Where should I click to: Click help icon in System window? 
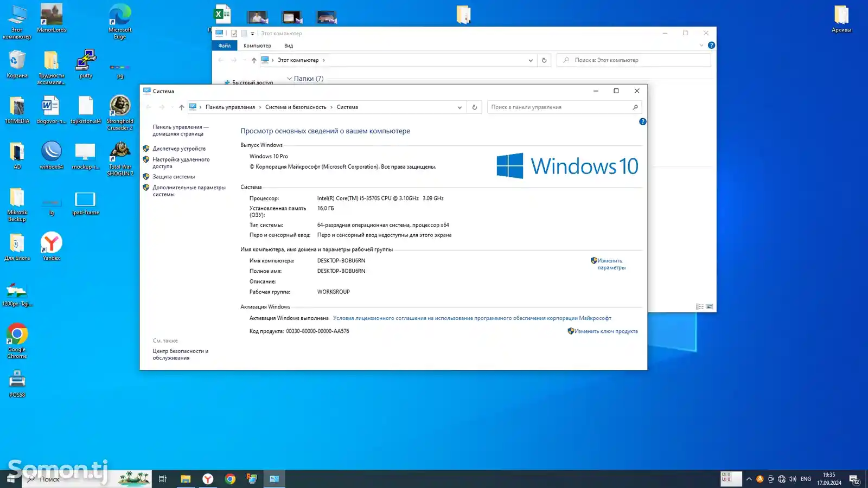pos(642,121)
